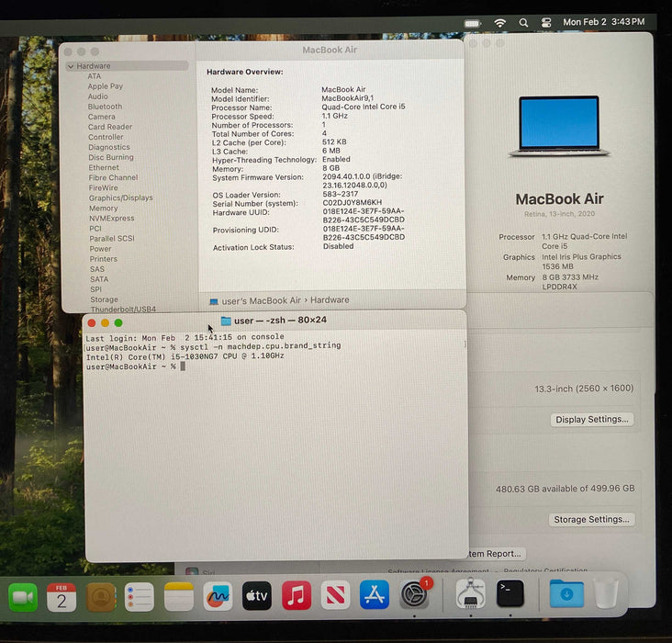
Task: Select Diagnostics in the sidebar
Action: 109,147
